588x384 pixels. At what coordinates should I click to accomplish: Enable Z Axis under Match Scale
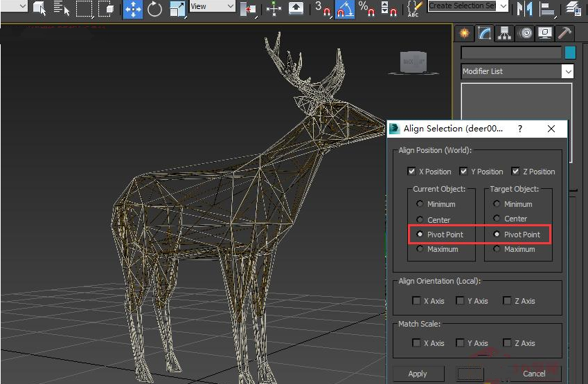coord(507,342)
